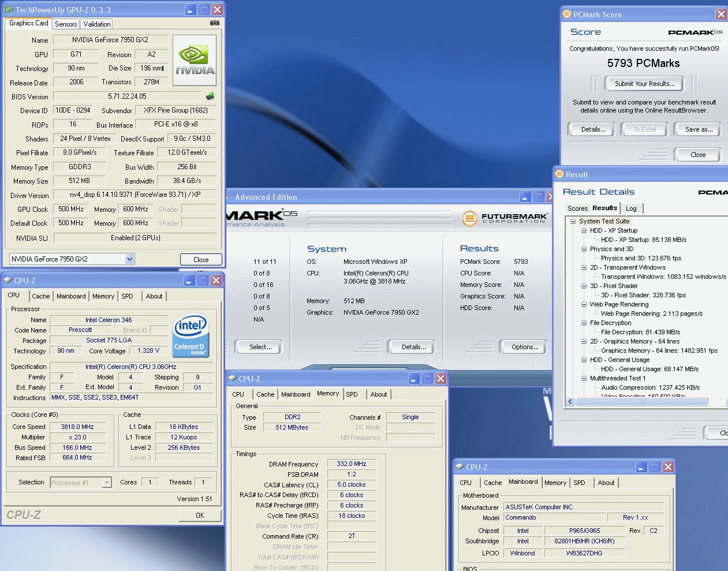
Task: Minimize the CPU-Z Memory window
Action: [x=414, y=378]
